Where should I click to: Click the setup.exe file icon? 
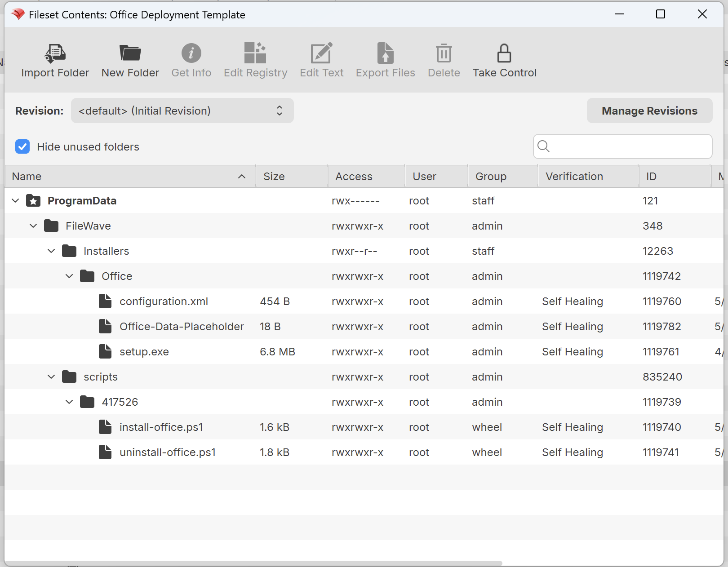[x=105, y=352]
